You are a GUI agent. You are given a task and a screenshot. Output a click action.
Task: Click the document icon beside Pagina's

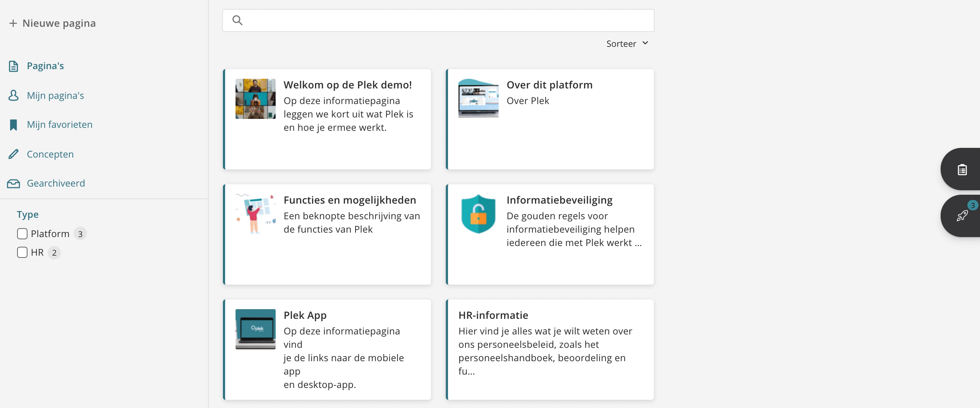pyautogui.click(x=13, y=66)
